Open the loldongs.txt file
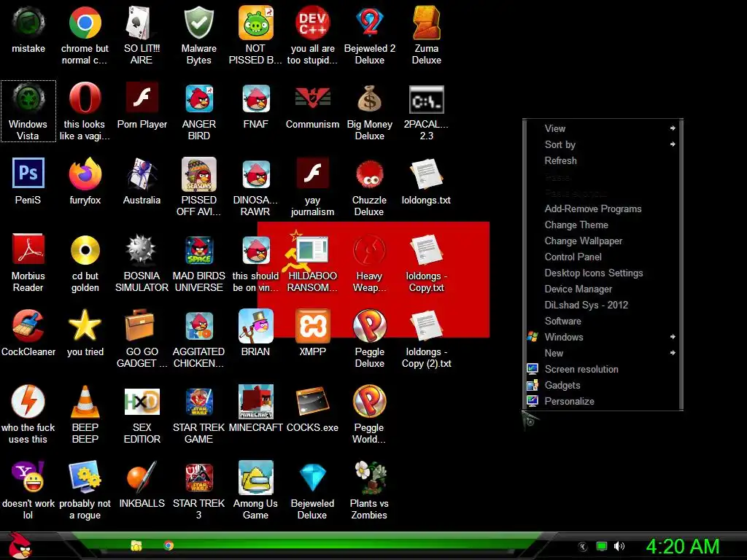 pos(426,174)
